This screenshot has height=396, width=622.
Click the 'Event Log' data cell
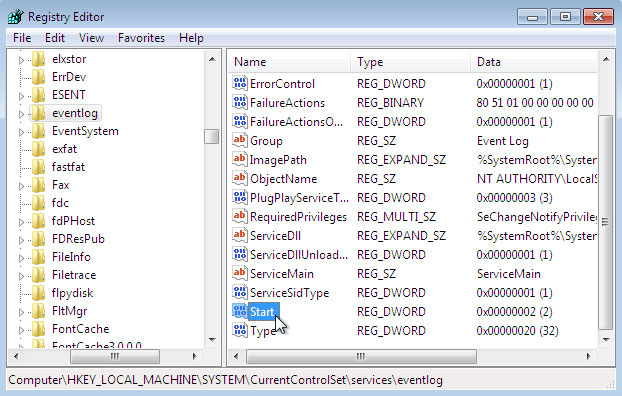click(x=503, y=141)
